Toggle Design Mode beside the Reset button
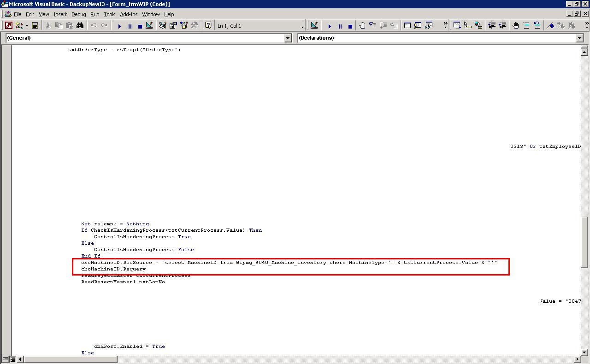 point(149,26)
